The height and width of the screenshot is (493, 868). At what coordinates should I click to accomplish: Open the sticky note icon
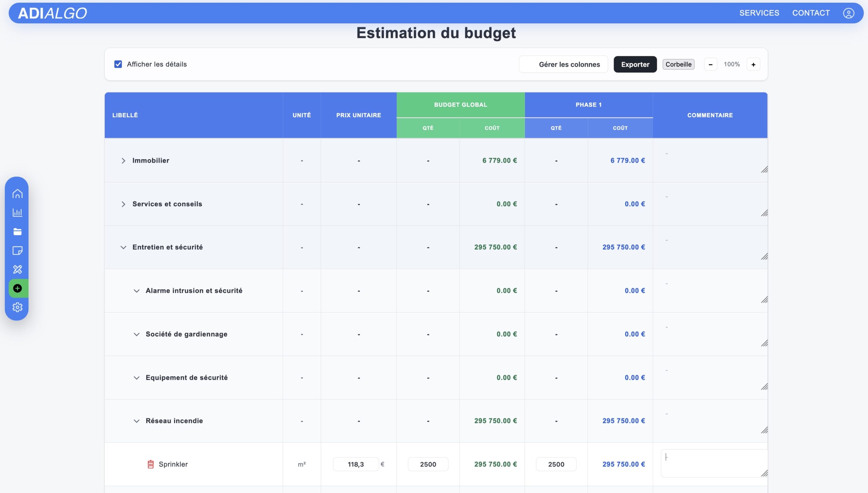(17, 250)
